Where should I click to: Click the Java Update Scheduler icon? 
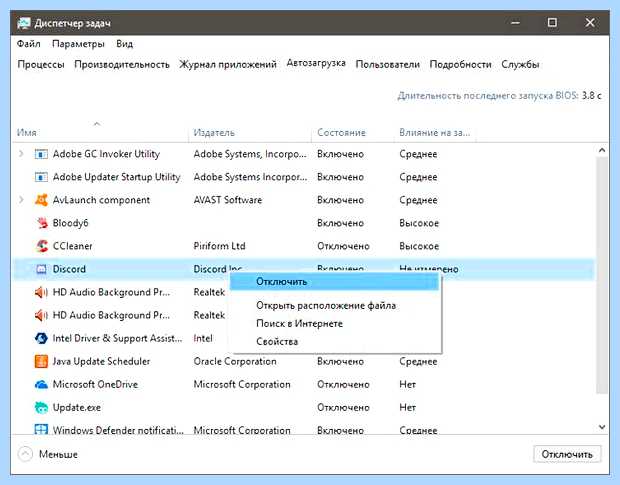pos(41,361)
